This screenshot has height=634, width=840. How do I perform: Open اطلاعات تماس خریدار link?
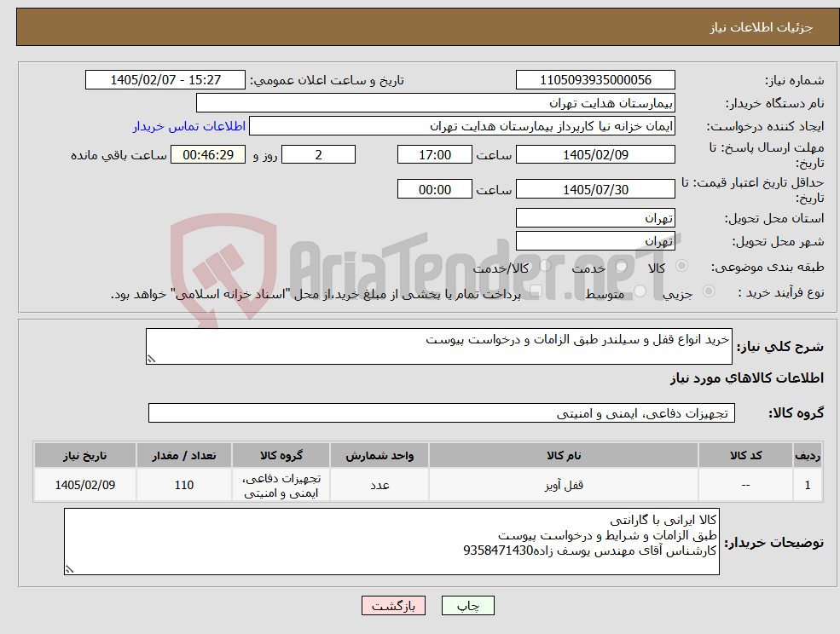pyautogui.click(x=189, y=126)
